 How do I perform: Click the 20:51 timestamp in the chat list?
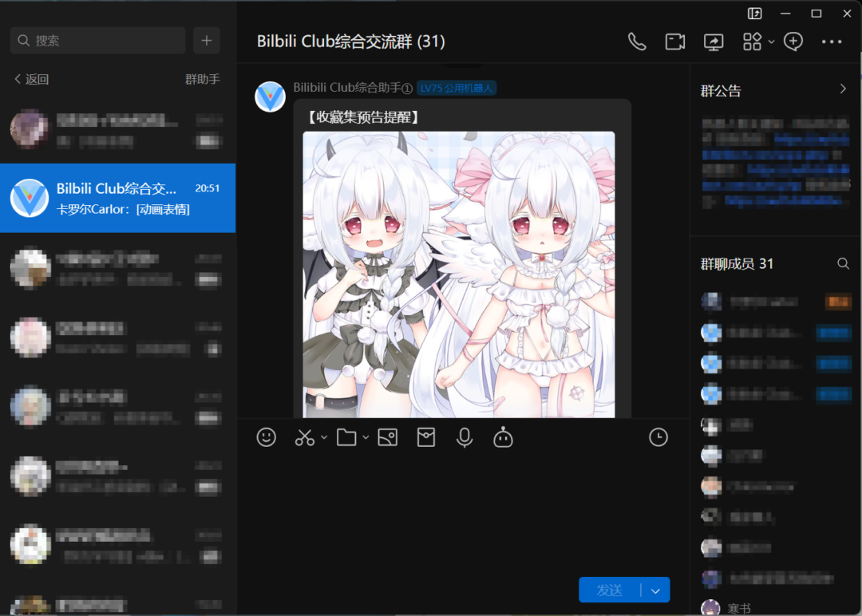(208, 188)
